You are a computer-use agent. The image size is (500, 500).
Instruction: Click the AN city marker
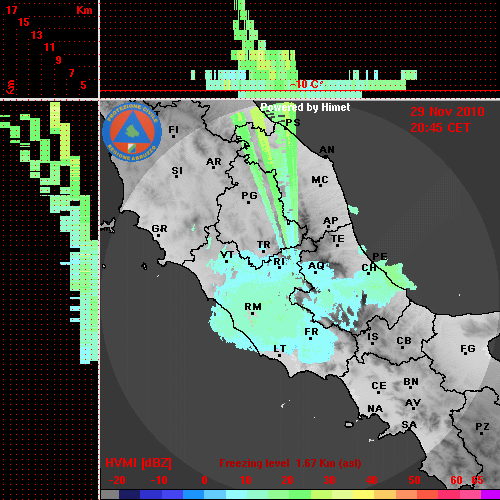point(327,156)
